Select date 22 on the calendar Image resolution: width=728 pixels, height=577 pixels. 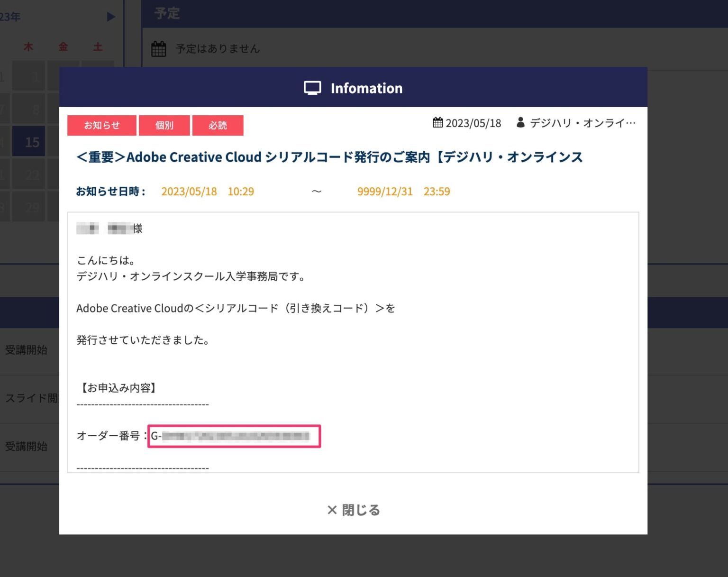point(32,175)
